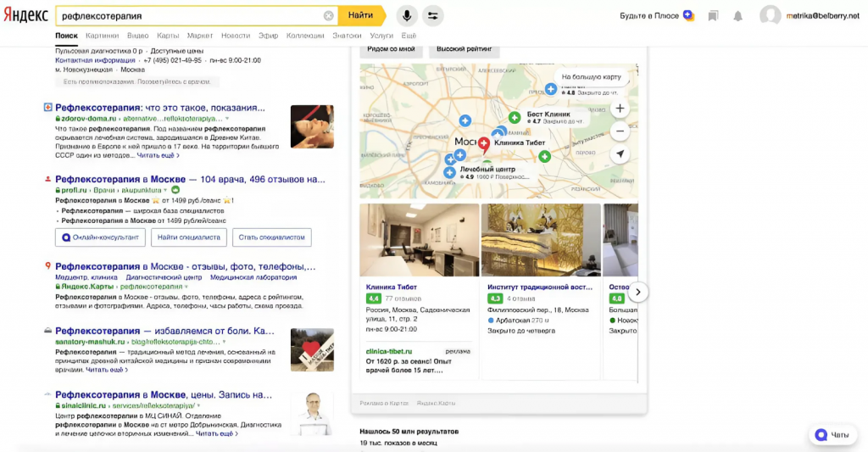Click the sanatory-mashuk.ru result favicon

click(x=48, y=331)
